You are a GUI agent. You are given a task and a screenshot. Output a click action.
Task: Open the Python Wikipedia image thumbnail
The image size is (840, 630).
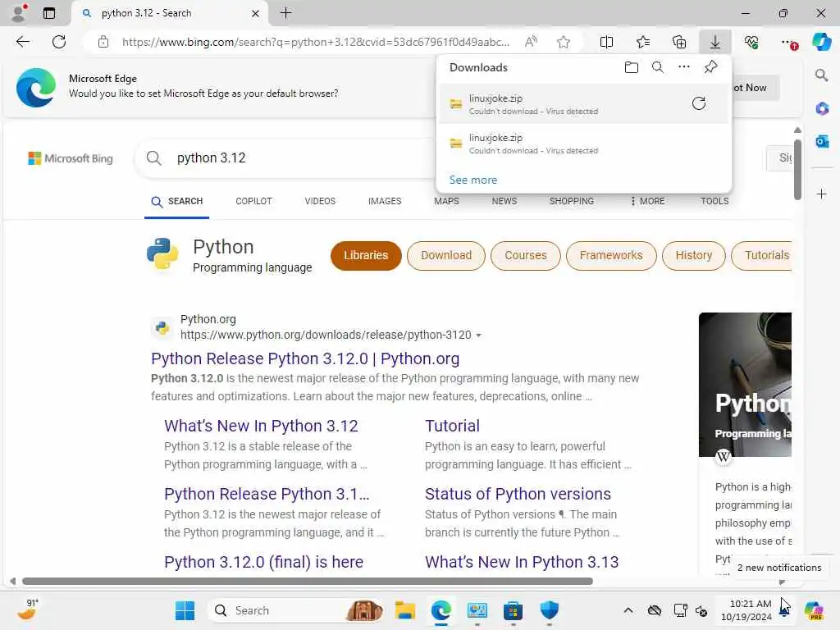(x=745, y=385)
